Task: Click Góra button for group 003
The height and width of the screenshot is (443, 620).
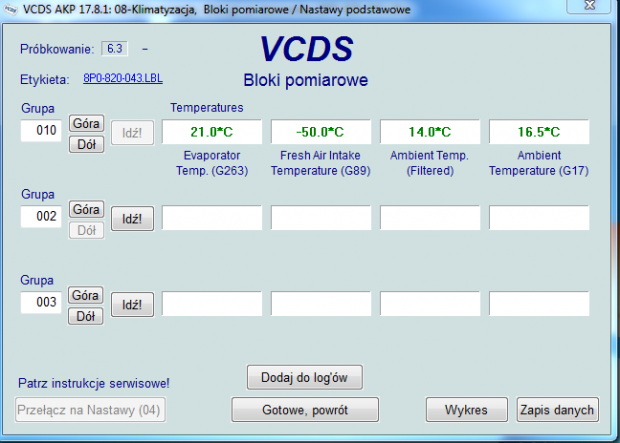Action: (86, 295)
